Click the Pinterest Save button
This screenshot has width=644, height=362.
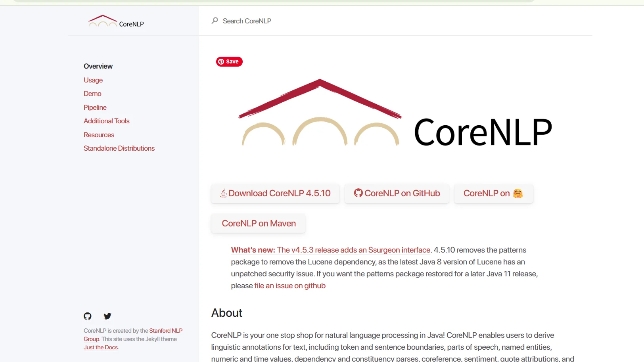click(x=229, y=61)
